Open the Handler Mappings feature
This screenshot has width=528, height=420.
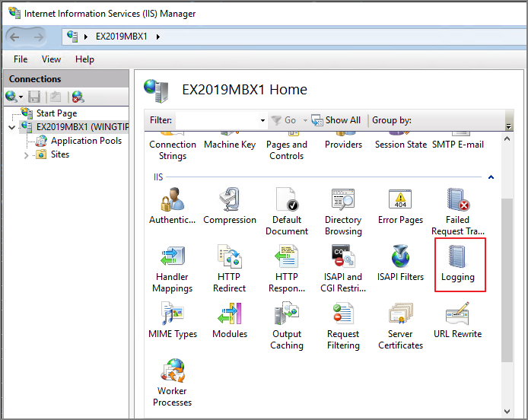[x=172, y=269]
